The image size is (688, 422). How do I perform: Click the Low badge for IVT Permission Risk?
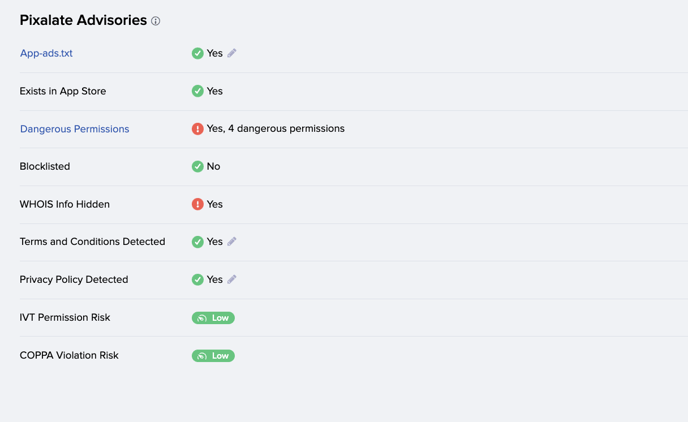point(213,318)
